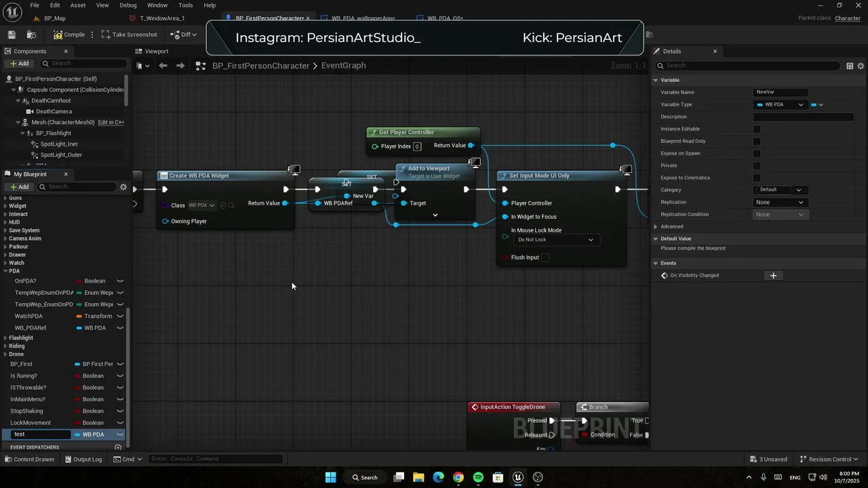The width and height of the screenshot is (868, 488).
Task: Open the File menu
Action: 35,5
